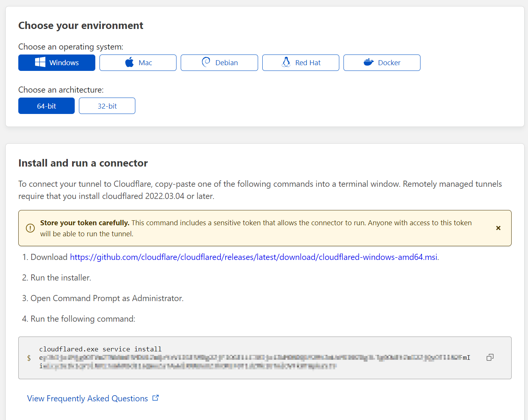Switch architecture back to 64-bit

pyautogui.click(x=46, y=106)
